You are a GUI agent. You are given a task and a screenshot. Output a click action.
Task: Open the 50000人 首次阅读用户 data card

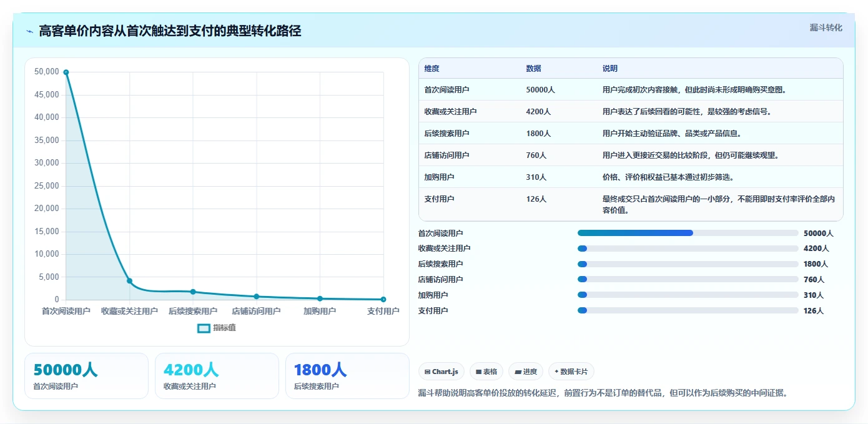point(86,376)
